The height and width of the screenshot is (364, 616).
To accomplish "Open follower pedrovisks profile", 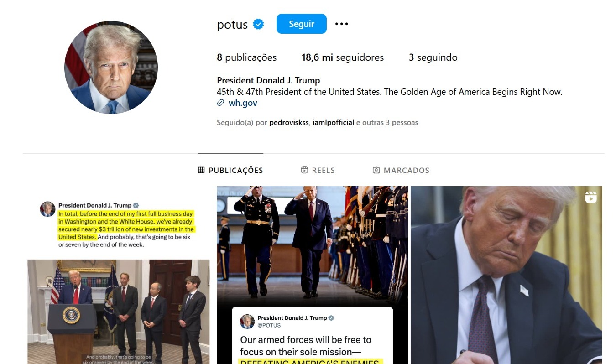I will click(289, 122).
